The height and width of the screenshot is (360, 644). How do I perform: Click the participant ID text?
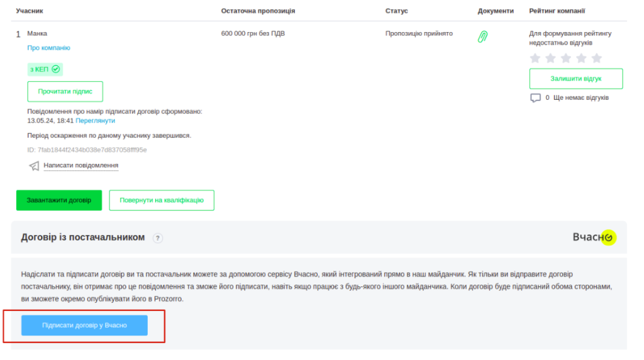[87, 150]
